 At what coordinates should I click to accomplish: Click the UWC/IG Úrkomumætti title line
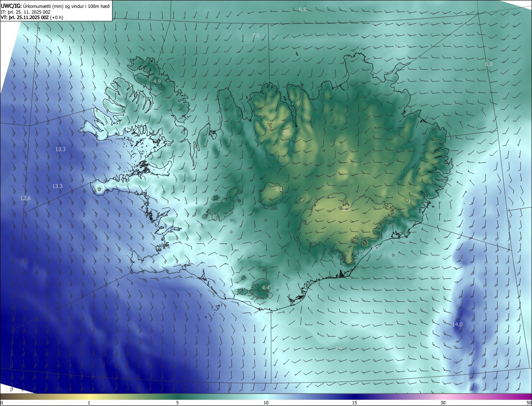pyautogui.click(x=56, y=5)
